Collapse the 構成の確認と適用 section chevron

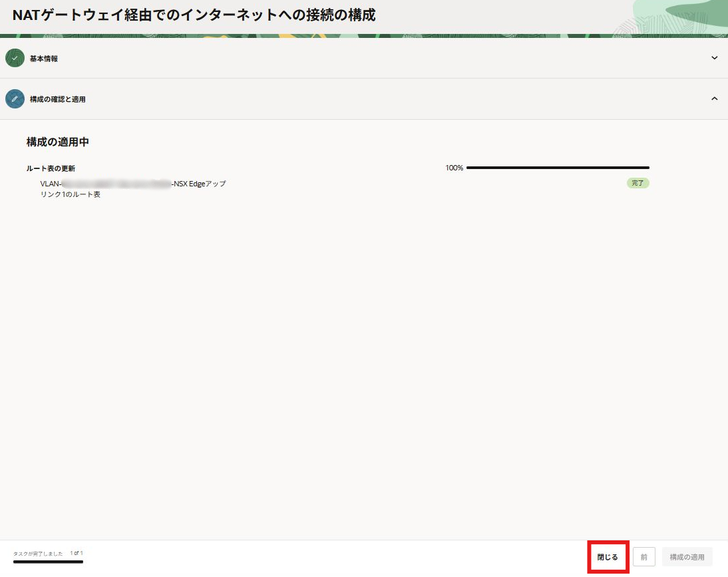714,98
